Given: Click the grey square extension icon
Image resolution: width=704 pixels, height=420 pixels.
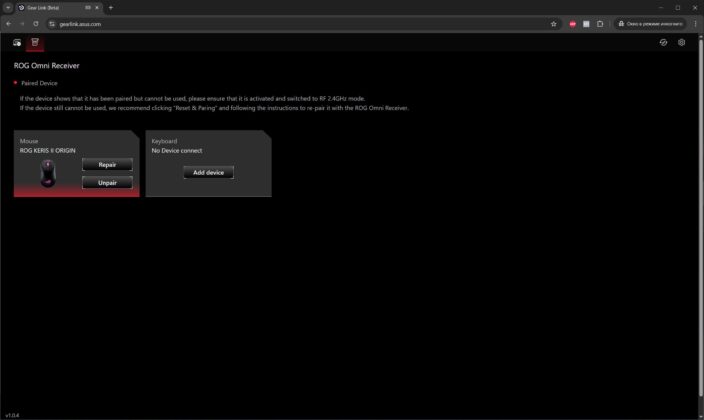Looking at the screenshot, I should click(586, 24).
